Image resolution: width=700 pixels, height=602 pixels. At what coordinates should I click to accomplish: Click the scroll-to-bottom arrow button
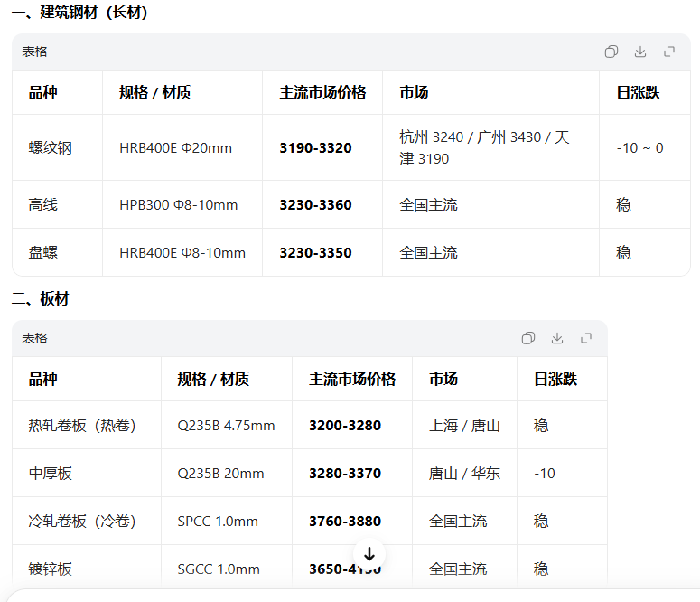(x=369, y=554)
